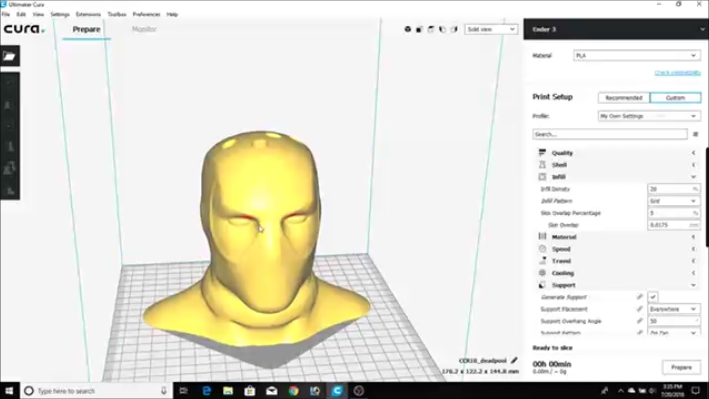Click the settings Search field

pyautogui.click(x=610, y=134)
